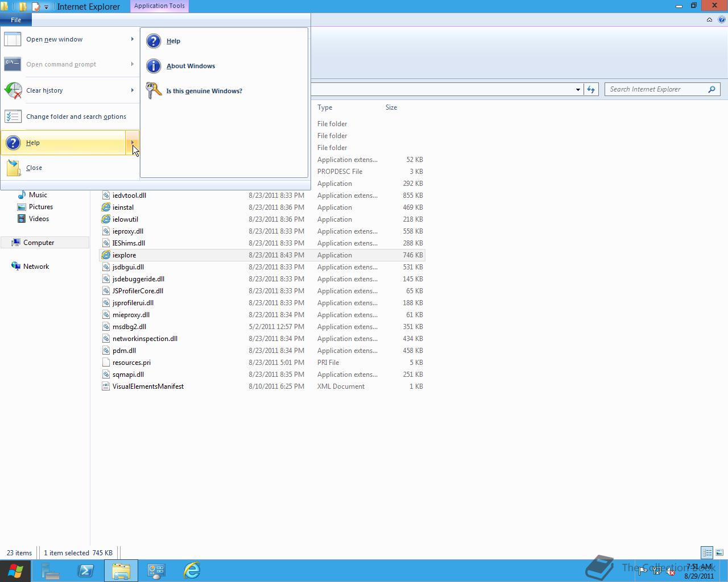Click the Windows Start button

(15, 571)
